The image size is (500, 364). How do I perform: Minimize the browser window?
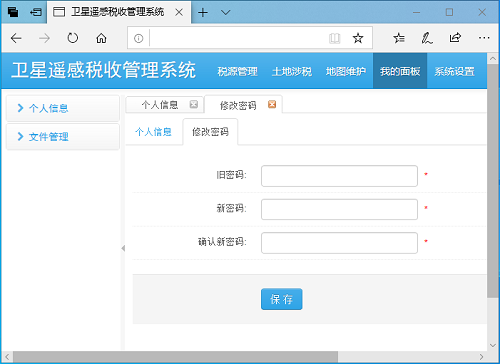(416, 13)
